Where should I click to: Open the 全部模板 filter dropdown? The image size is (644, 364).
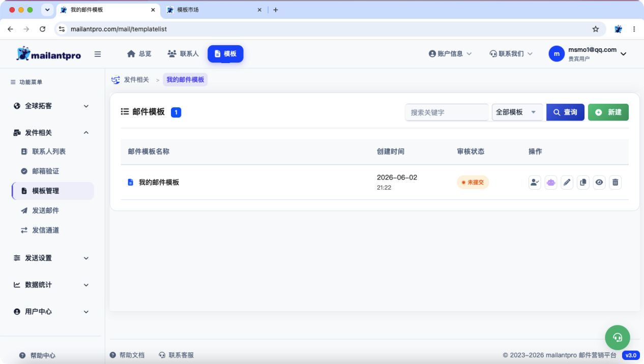point(517,112)
